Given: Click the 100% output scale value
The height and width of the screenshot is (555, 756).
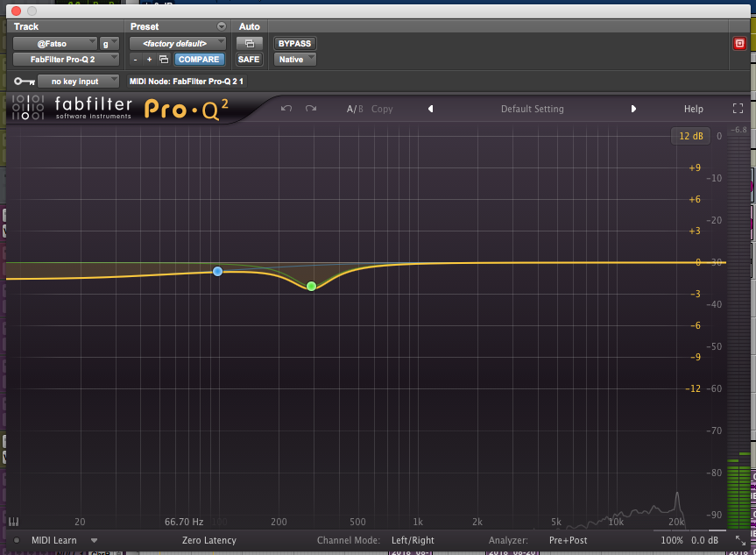Looking at the screenshot, I should [672, 540].
